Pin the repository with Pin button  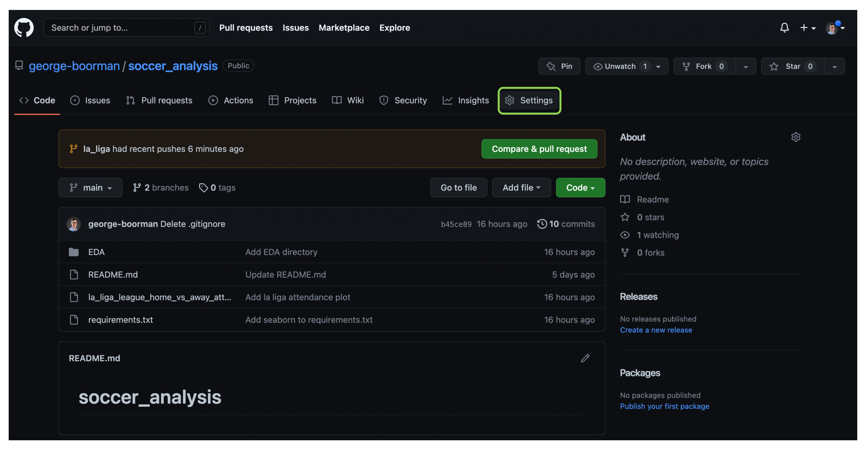[559, 66]
